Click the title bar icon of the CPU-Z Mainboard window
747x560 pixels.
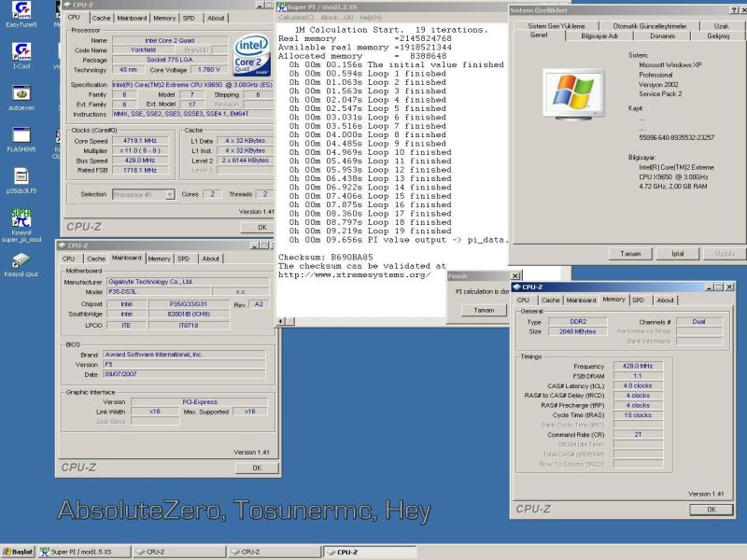click(x=62, y=245)
